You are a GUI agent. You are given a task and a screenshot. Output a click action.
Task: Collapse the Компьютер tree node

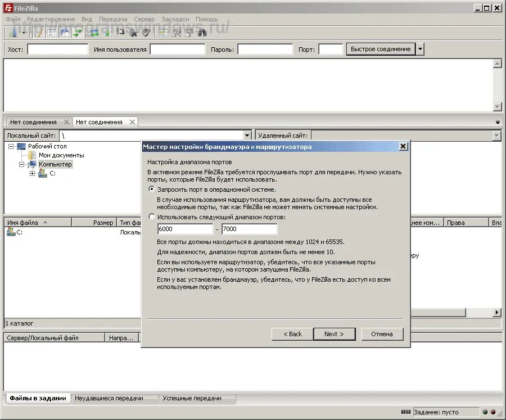(21, 164)
